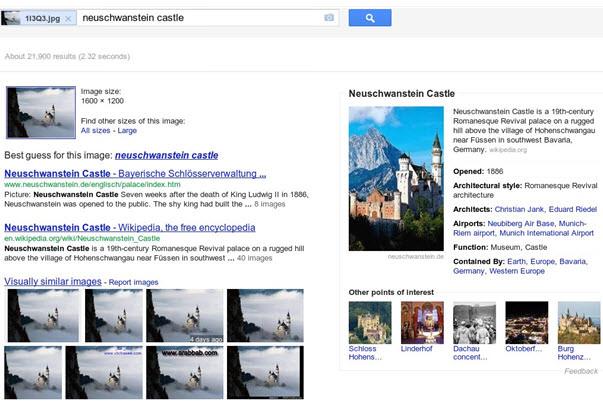This screenshot has width=603, height=418.
Task: Click large Neuschwanstein Castle panel photo
Action: [x=396, y=179]
